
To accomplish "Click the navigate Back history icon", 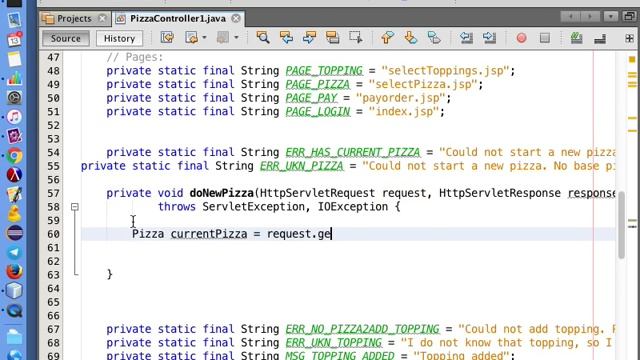I will tap(191, 38).
